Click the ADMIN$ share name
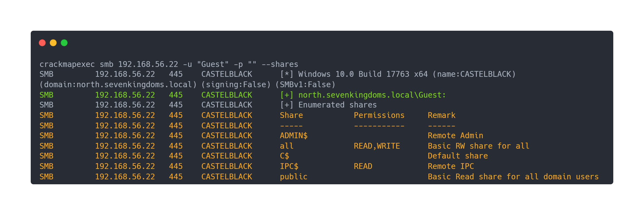The width and height of the screenshot is (644, 215). tap(293, 135)
